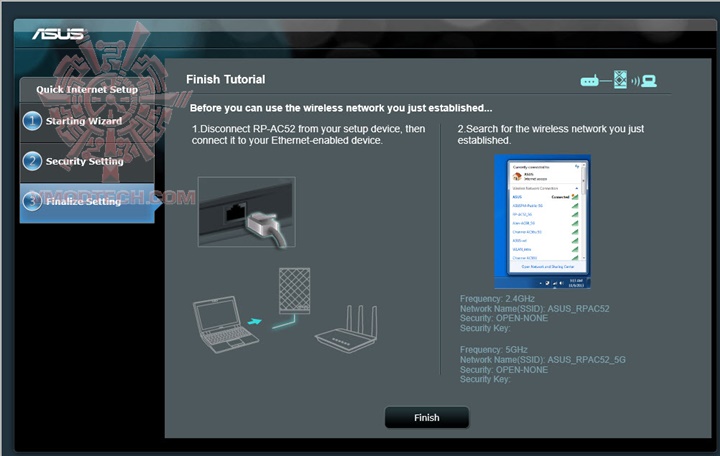Image resolution: width=720 pixels, height=456 pixels.
Task: Click 'Before you can use the wireless network' heading
Action: 341,108
